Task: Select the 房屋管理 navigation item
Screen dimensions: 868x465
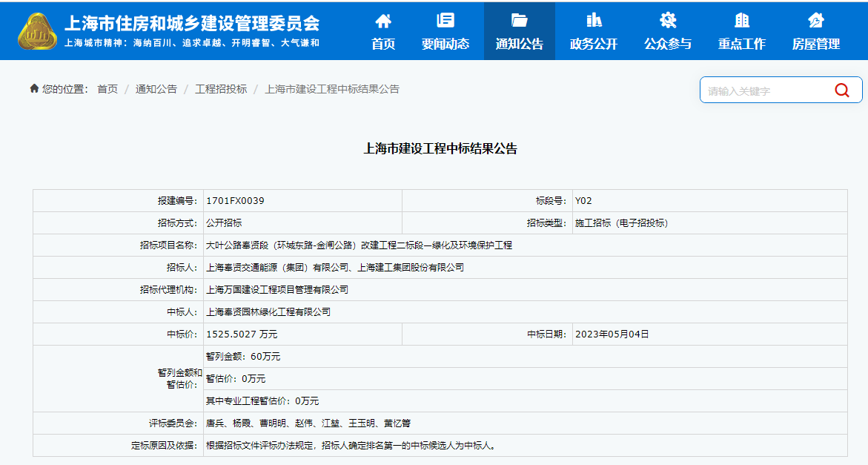Action: click(x=815, y=44)
